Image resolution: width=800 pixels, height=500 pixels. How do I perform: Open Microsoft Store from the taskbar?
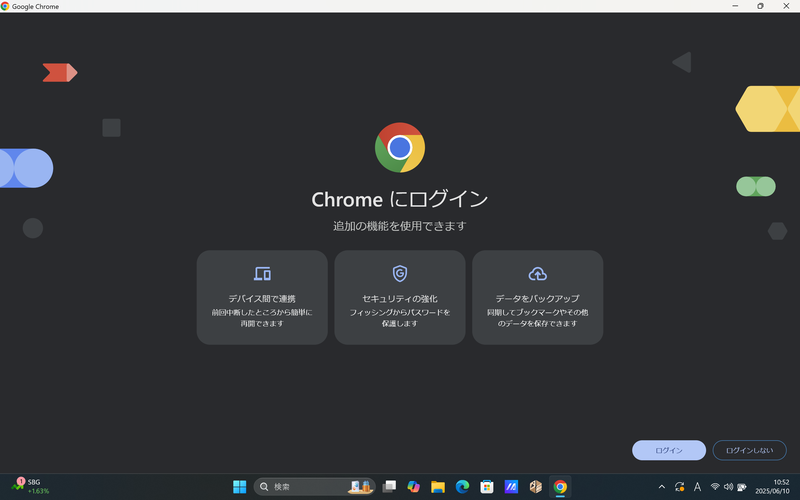tap(487, 487)
